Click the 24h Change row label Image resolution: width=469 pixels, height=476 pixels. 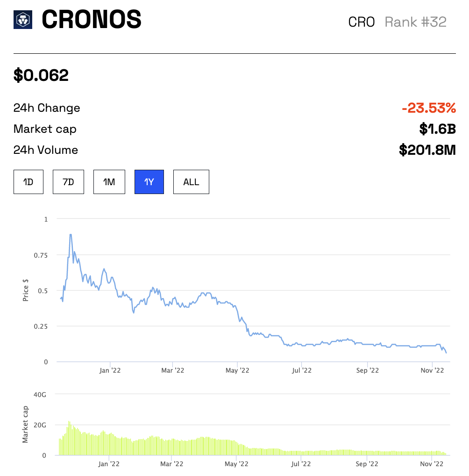tap(46, 108)
